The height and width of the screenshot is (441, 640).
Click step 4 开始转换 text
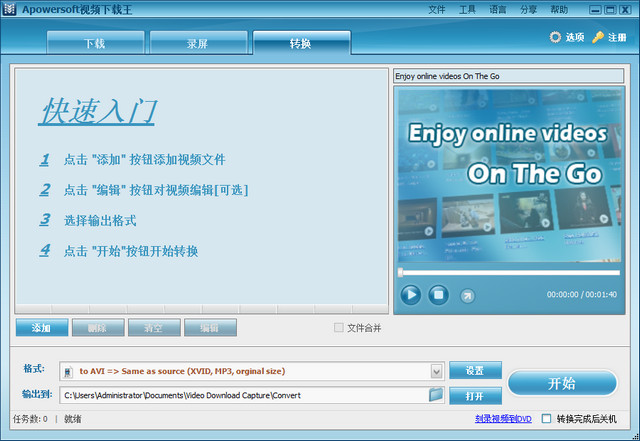pyautogui.click(x=131, y=251)
